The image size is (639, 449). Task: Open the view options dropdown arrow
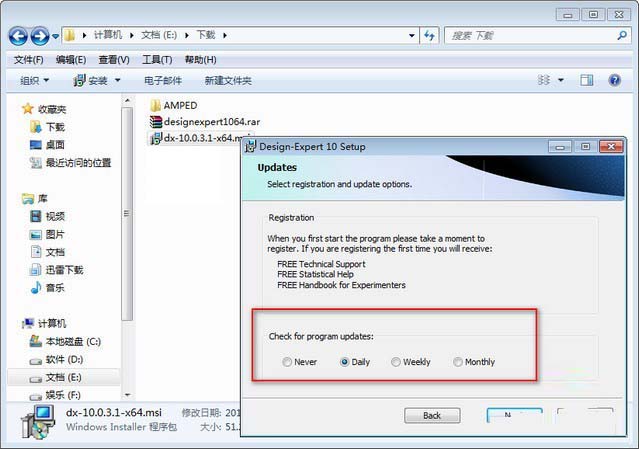tap(561, 80)
